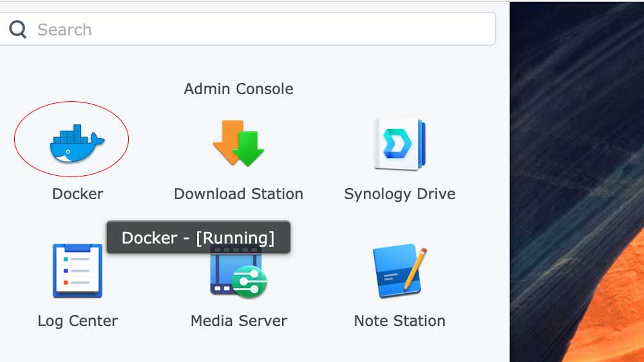The image size is (644, 362).
Task: Click the Note Station label text
Action: pos(400,321)
